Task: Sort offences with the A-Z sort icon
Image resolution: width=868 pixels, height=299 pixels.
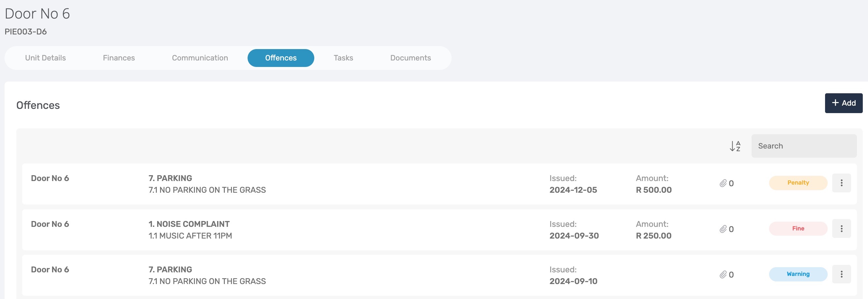Action: 735,146
